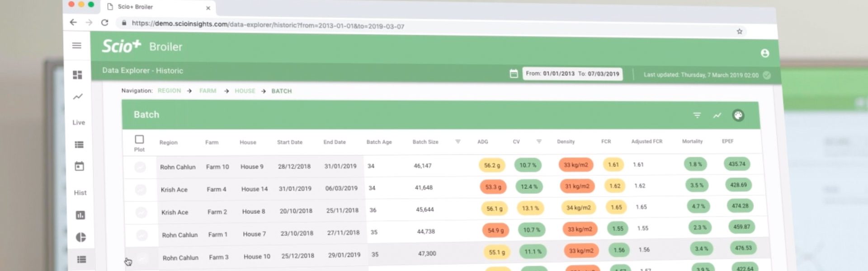Open the Hist bar chart icon
This screenshot has width=868, height=271.
[80, 215]
